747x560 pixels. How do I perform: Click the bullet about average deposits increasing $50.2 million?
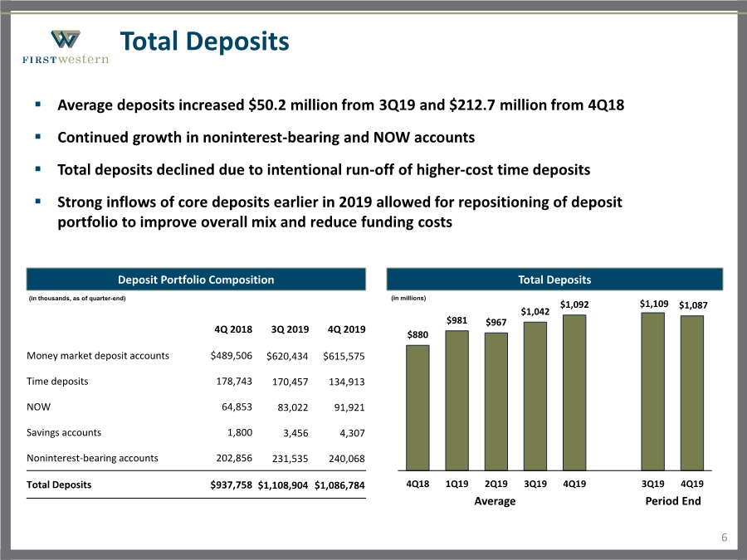coord(340,105)
